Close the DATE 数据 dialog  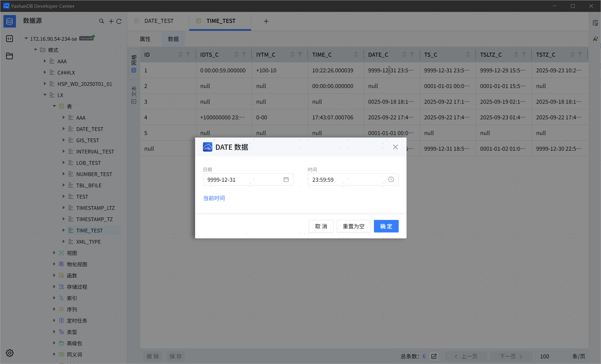[x=395, y=147]
